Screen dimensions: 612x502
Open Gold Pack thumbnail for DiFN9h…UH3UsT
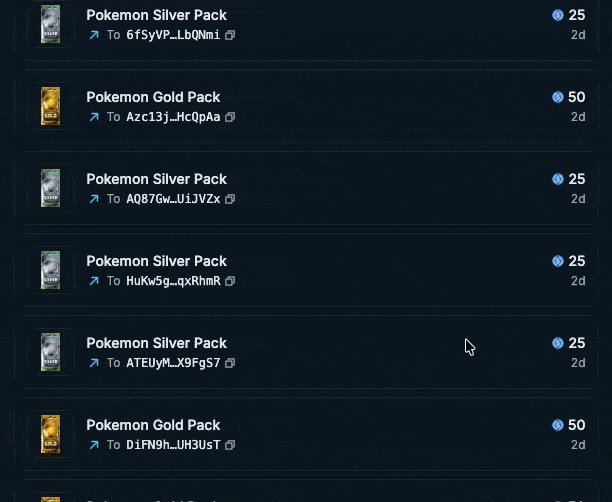(51, 434)
